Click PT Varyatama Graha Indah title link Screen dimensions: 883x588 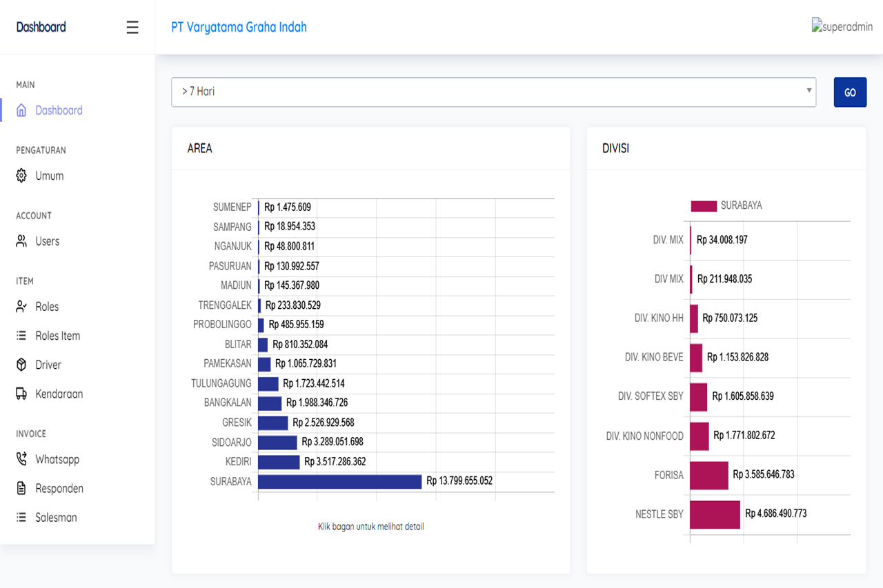click(x=239, y=28)
